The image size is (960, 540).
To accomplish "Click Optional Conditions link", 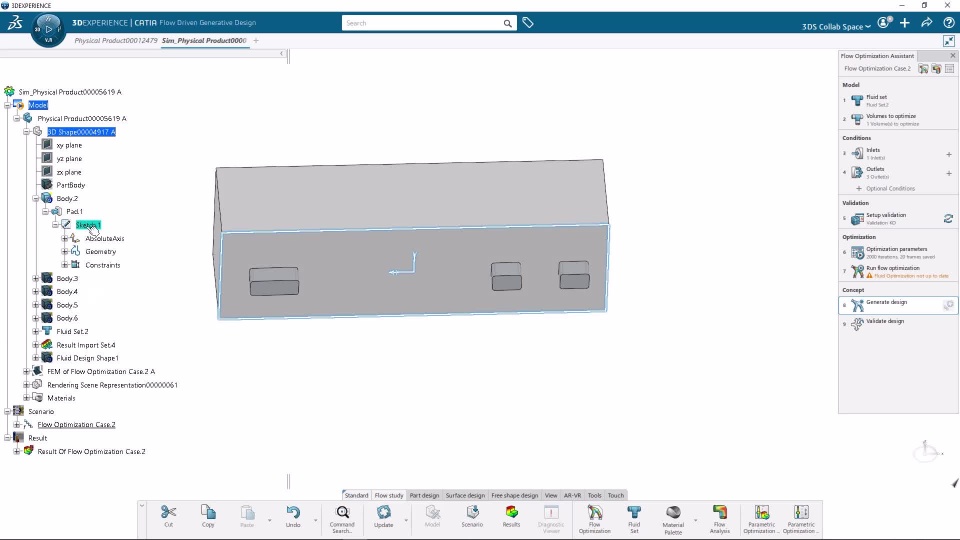I will [885, 189].
